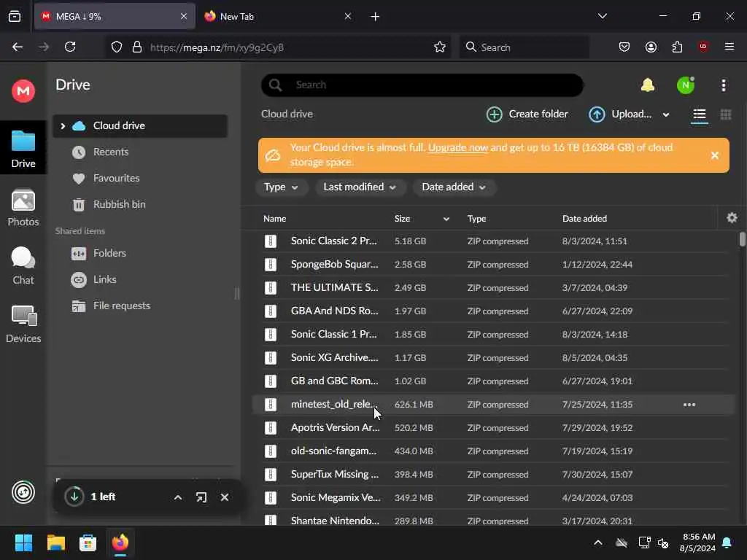Open the Last modified filter dropdown
747x560 pixels.
[x=360, y=187]
